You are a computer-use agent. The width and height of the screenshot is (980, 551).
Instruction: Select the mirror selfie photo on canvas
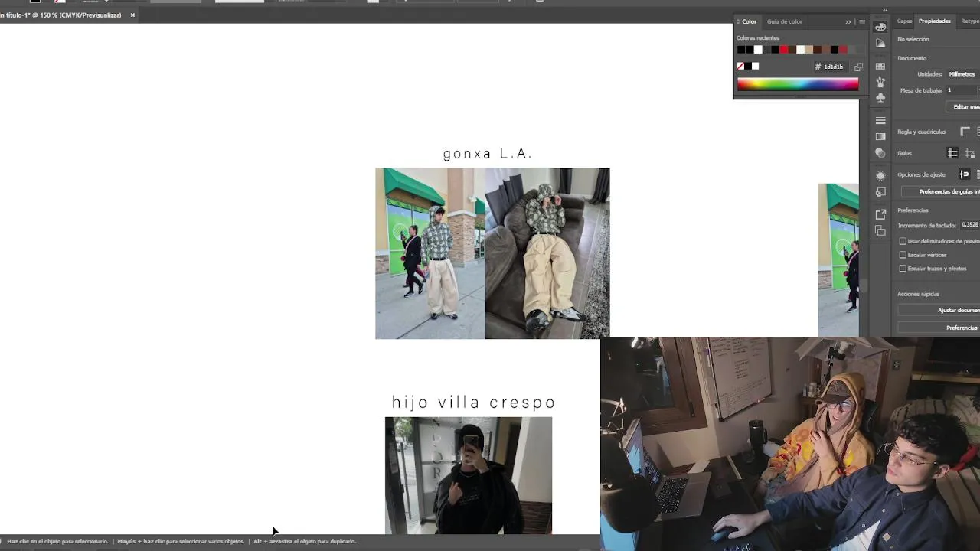(x=469, y=475)
